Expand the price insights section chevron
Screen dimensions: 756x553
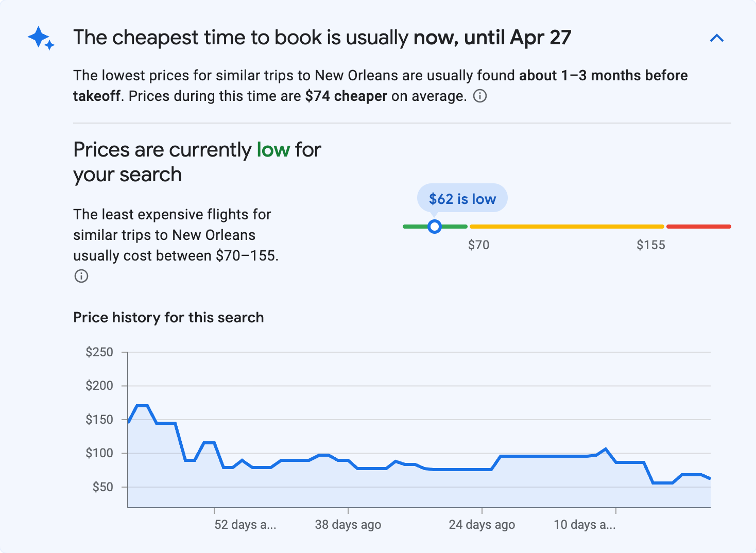[x=717, y=37]
